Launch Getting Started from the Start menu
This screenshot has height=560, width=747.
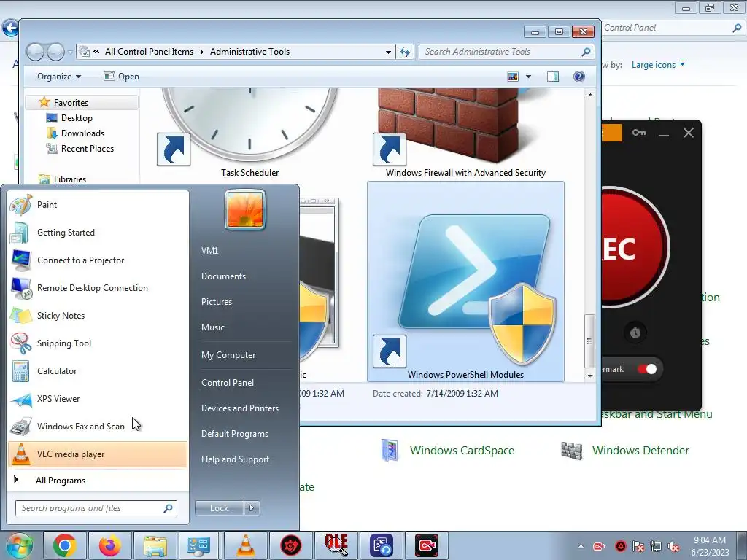[x=98, y=233]
